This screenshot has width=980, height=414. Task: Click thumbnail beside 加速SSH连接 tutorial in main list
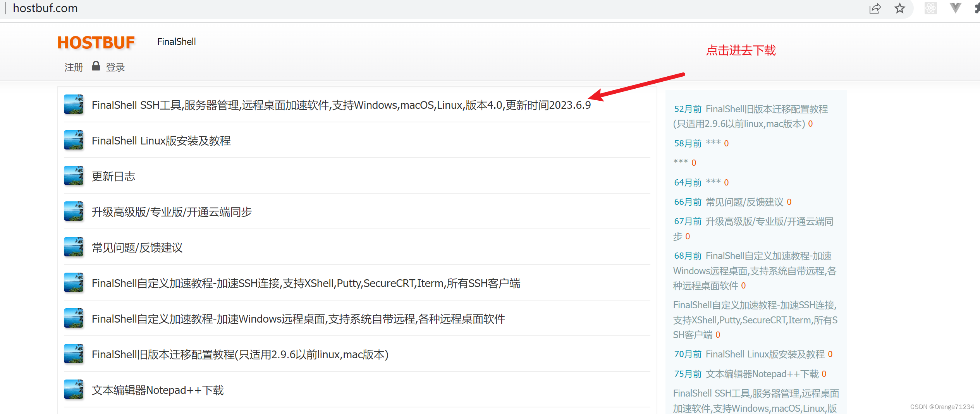click(74, 282)
